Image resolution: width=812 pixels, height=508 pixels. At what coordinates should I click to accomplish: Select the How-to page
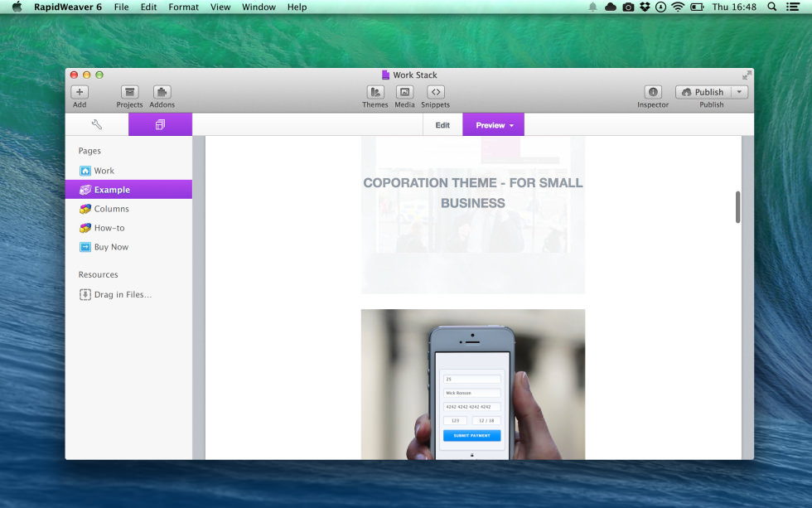[x=128, y=228]
